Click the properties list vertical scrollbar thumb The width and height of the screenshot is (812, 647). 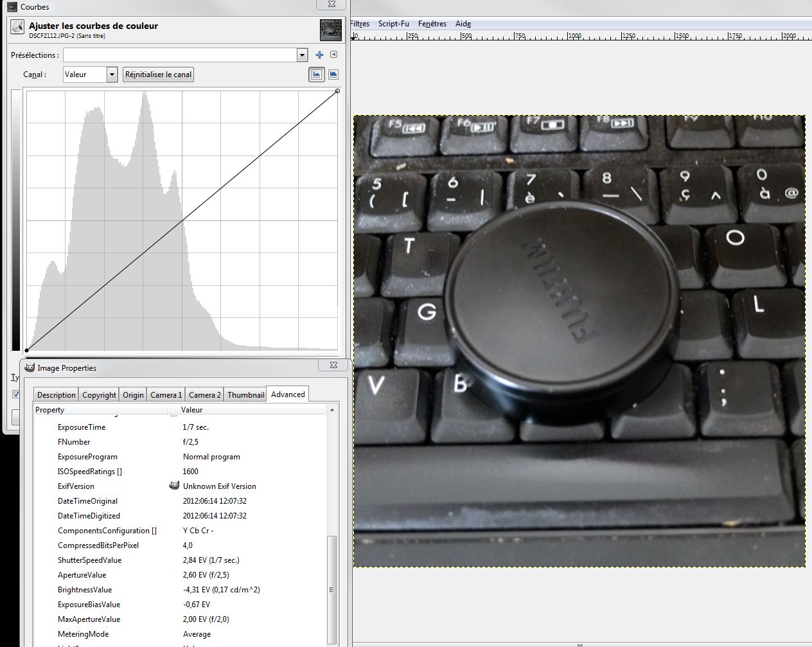point(332,589)
